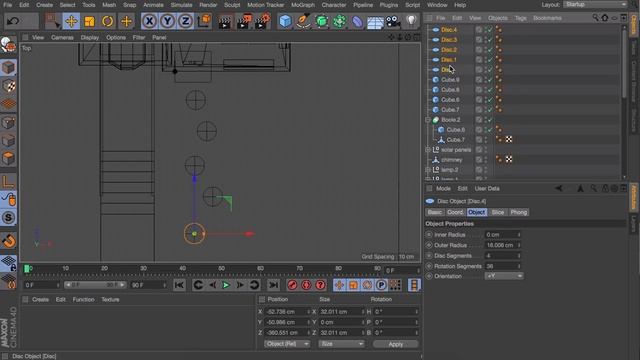Open the Mesh menu
640x360 pixels.
pyautogui.click(x=109, y=5)
